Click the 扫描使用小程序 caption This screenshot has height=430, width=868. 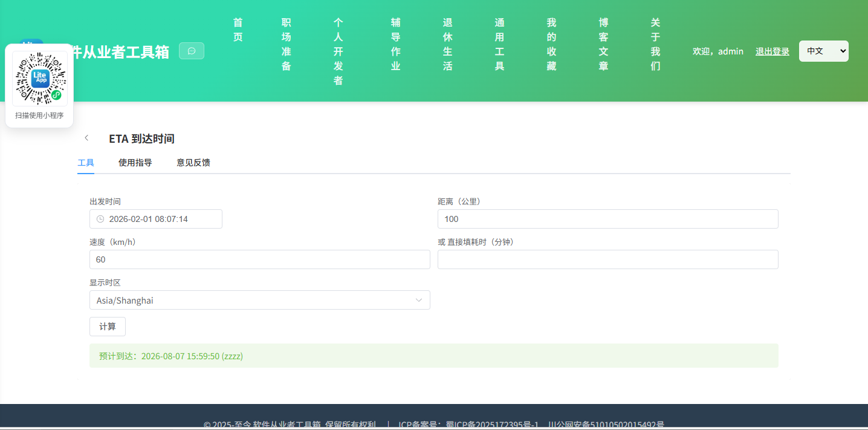[39, 116]
